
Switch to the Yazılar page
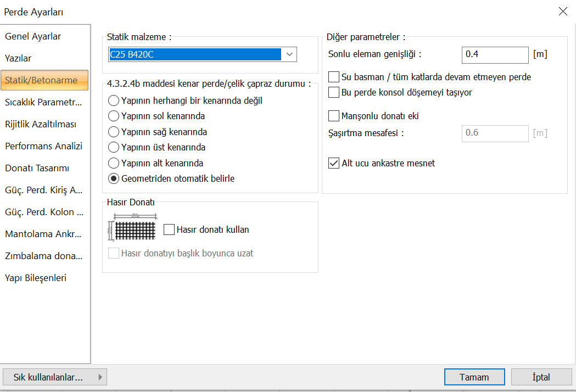(x=45, y=58)
